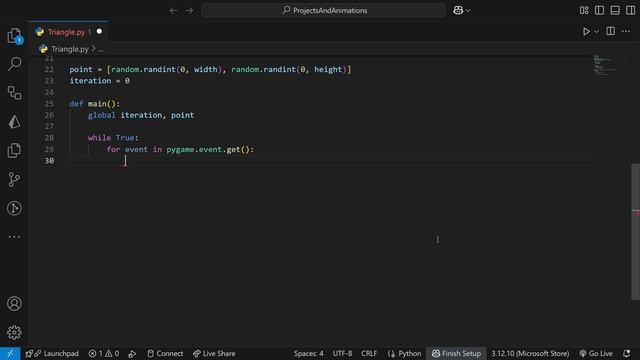This screenshot has height=360, width=640.
Task: Change indentation via Spaces: 4
Action: [309, 353]
